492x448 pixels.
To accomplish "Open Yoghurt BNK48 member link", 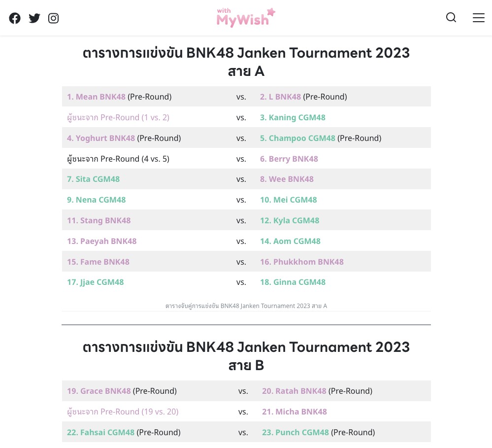I will [x=101, y=138].
